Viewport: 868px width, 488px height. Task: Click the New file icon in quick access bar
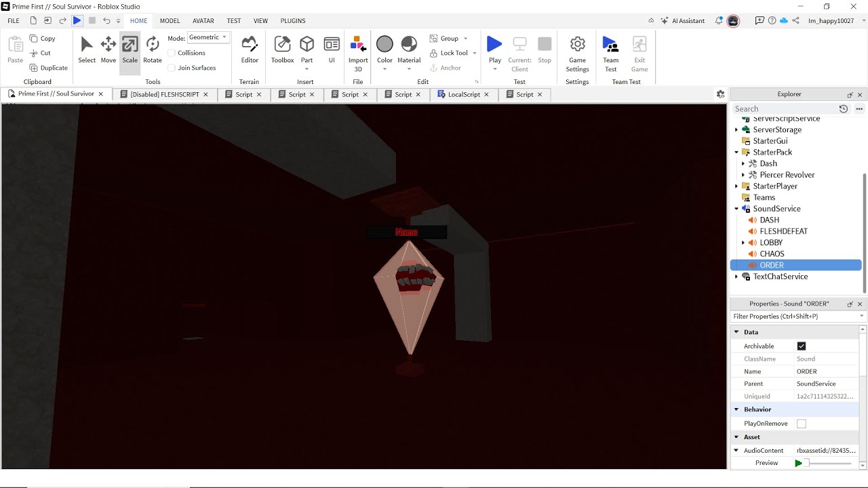pyautogui.click(x=32, y=21)
